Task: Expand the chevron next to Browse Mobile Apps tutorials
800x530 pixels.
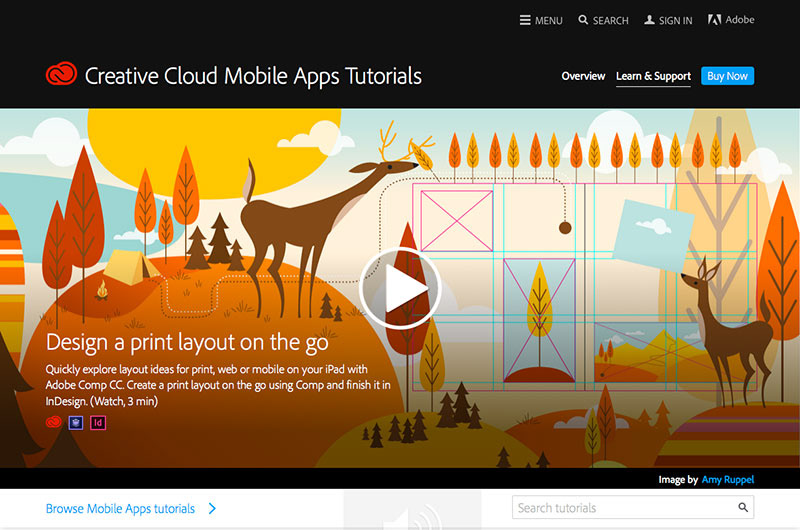Action: pos(212,509)
